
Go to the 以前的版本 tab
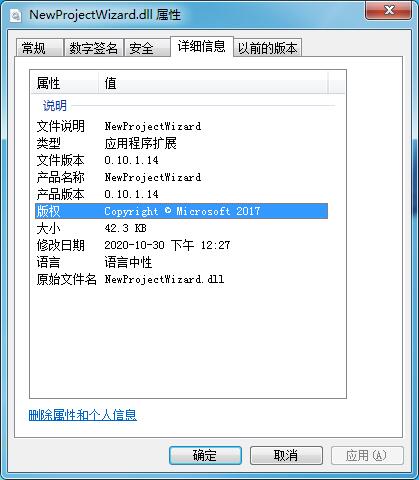267,48
